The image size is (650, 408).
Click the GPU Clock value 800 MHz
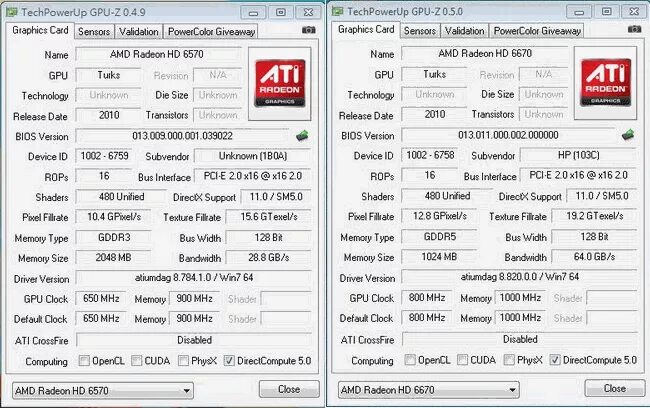point(427,298)
